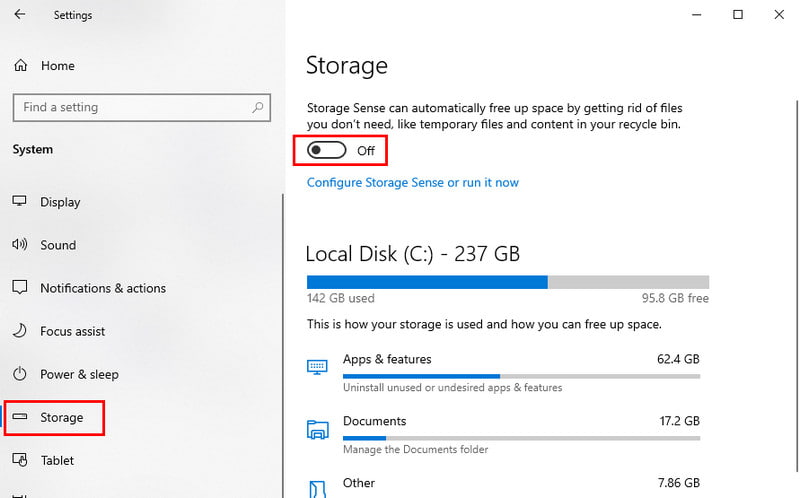
Task: Maximize the Settings window
Action: click(x=738, y=15)
